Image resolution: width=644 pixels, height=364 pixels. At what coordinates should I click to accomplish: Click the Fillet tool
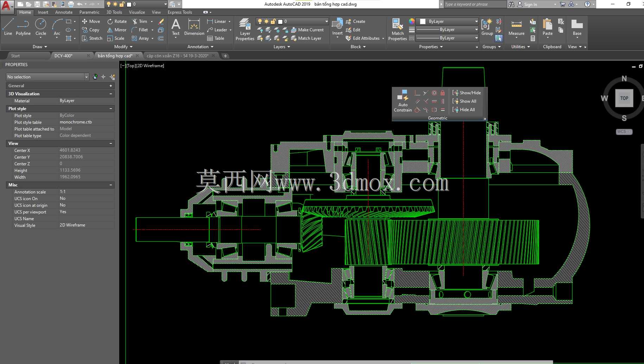tap(140, 30)
